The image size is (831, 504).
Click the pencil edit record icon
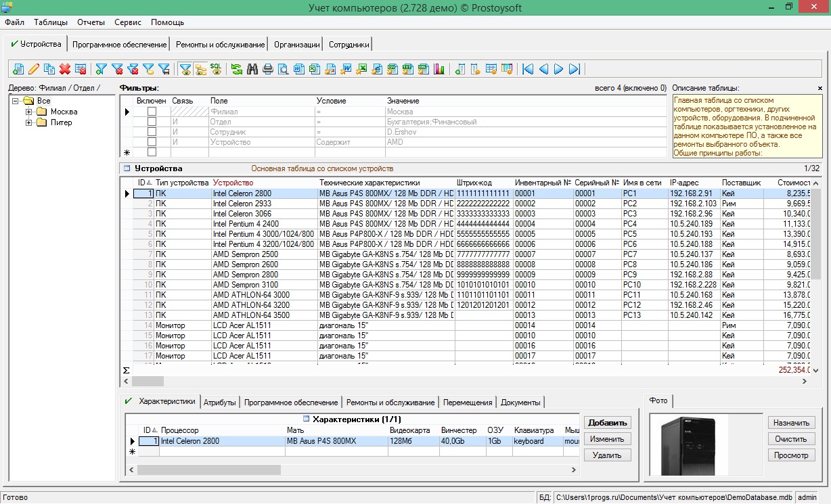[34, 68]
